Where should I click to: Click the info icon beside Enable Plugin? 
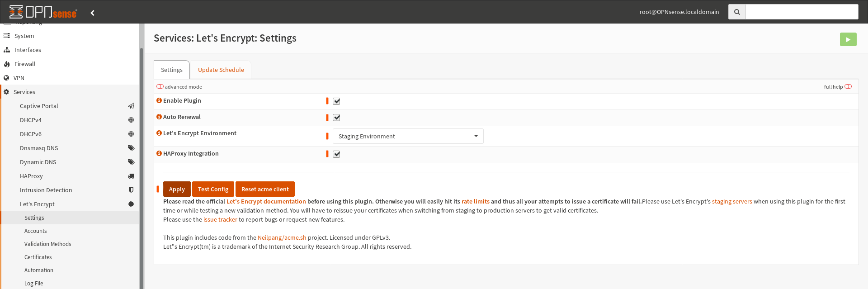(x=159, y=100)
